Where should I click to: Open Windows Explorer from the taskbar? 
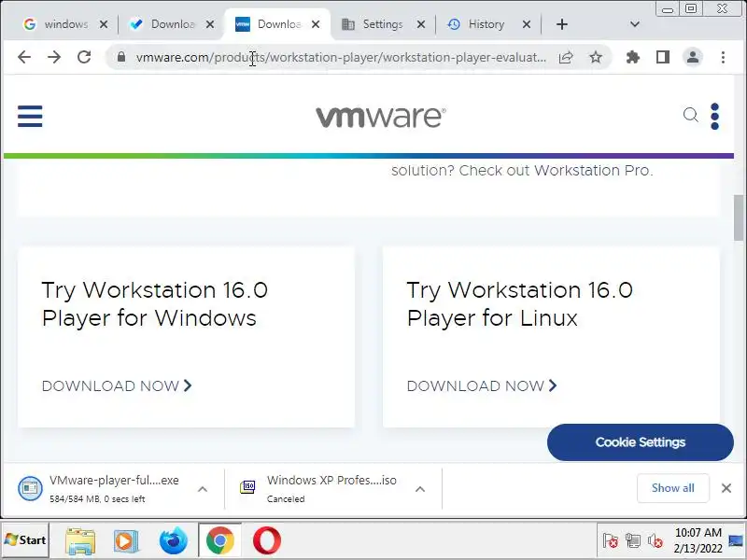point(80,540)
